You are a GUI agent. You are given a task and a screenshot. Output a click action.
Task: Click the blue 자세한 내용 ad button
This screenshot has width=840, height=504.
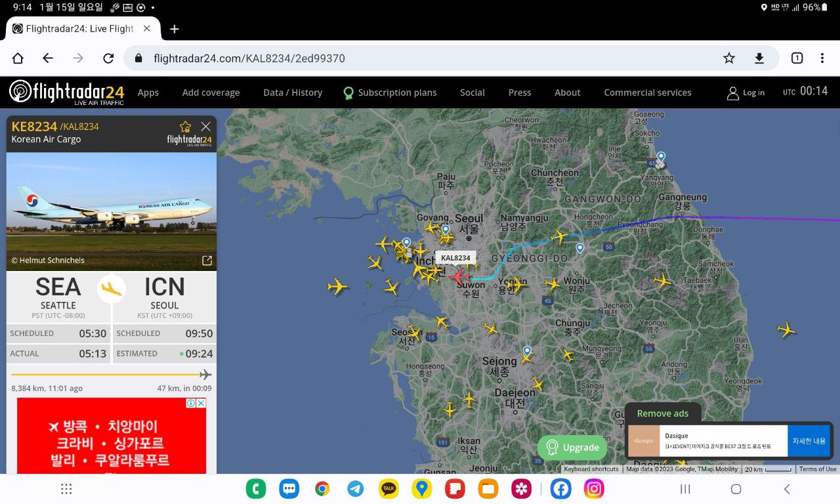click(809, 441)
